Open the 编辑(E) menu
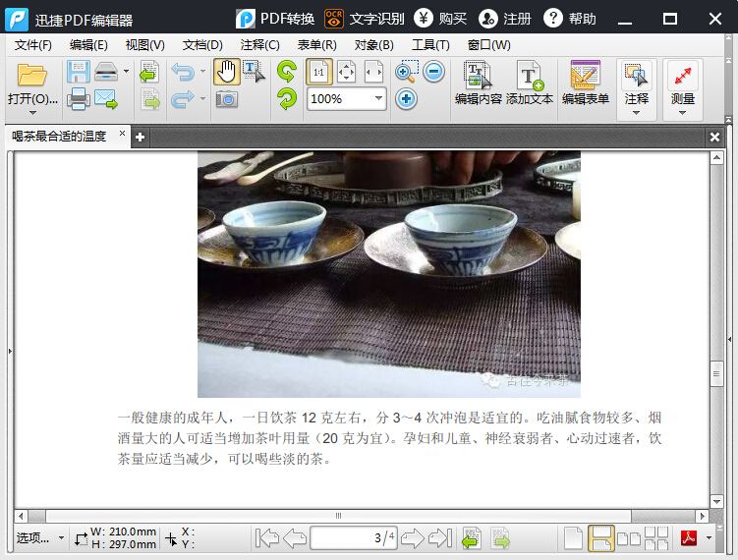 pos(88,45)
